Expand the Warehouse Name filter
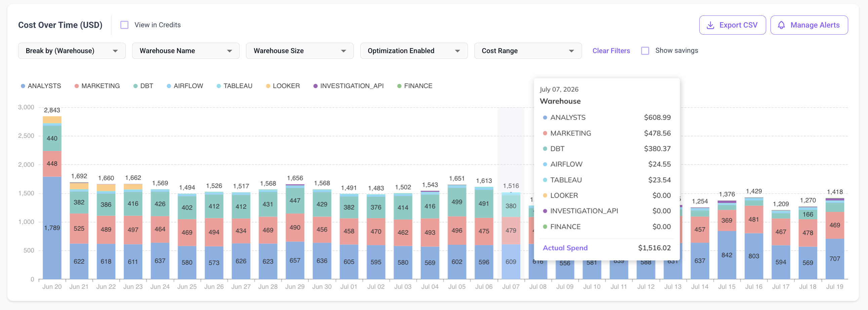Screen dimensions: 868x310 coord(186,51)
